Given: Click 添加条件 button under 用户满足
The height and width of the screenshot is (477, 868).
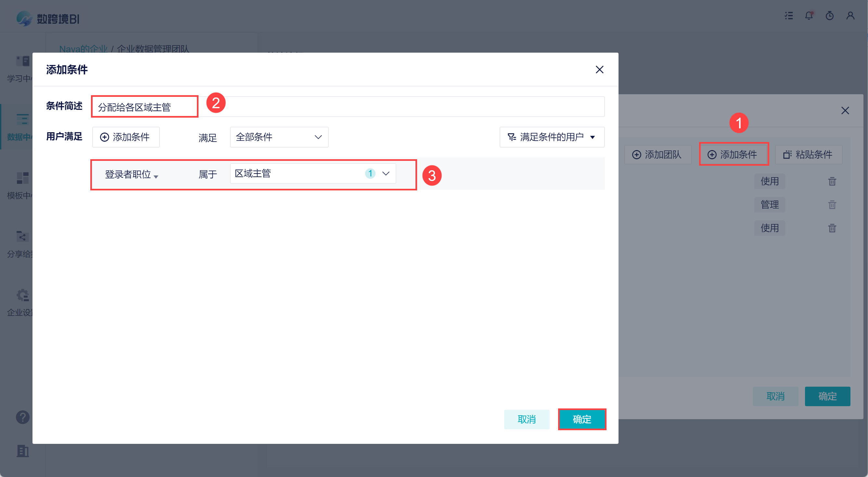Looking at the screenshot, I should coord(126,137).
